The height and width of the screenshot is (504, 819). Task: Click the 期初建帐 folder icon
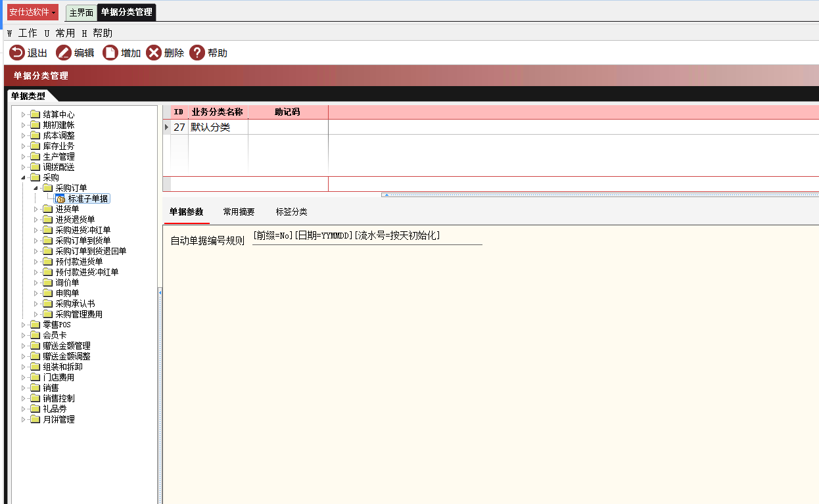click(x=35, y=125)
